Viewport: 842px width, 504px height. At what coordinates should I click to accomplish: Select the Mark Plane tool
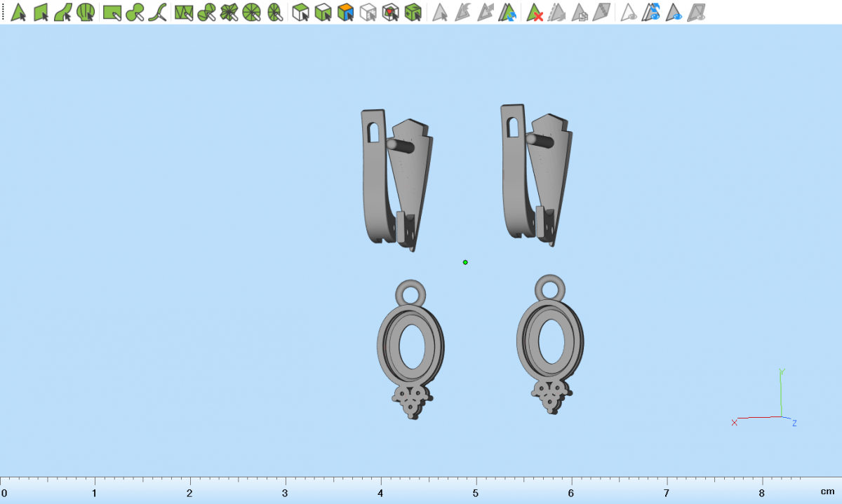[x=41, y=12]
